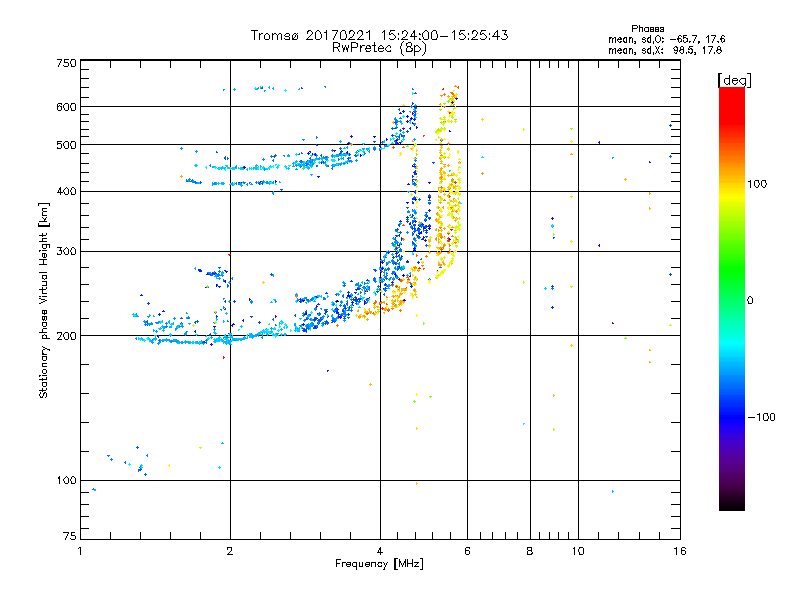Click the plot title 'Tromsø 20170221 15:24:00-15:25:43'
This screenshot has height=600, width=800.
coord(379,35)
